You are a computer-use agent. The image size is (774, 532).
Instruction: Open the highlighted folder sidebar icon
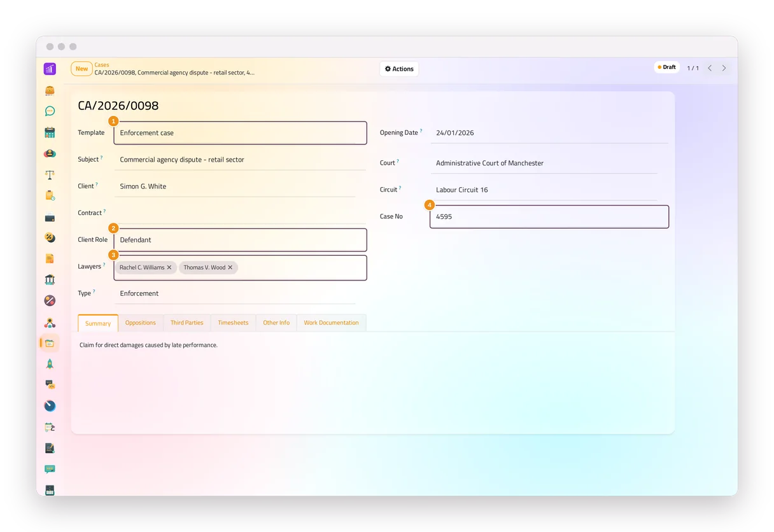pos(50,343)
